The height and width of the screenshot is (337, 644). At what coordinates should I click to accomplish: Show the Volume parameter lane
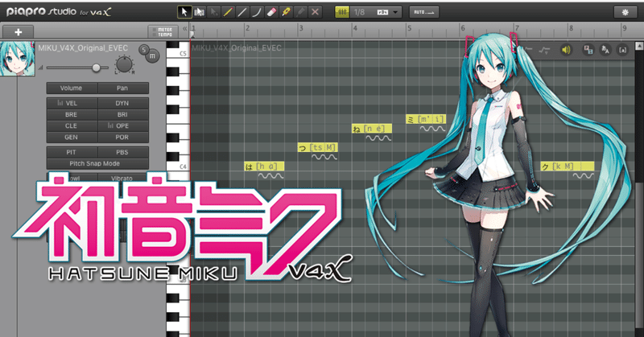pyautogui.click(x=72, y=88)
